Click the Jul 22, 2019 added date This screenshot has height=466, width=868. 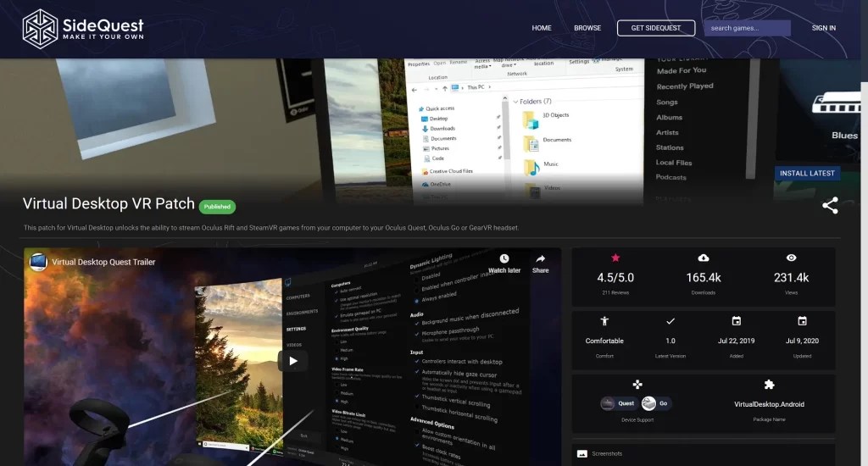[x=737, y=341]
